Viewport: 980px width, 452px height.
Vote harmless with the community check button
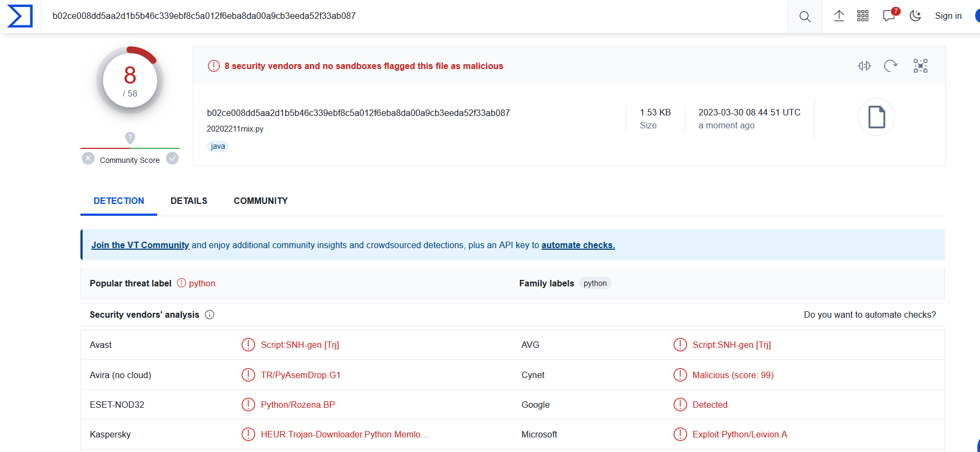click(x=172, y=159)
